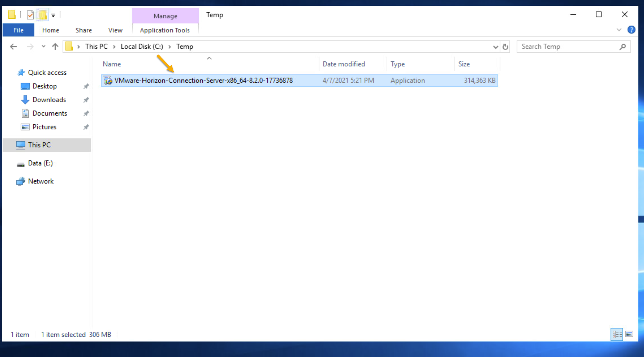Switch to the Home ribbon tab
Viewport: 644px width, 357px height.
pyautogui.click(x=50, y=30)
